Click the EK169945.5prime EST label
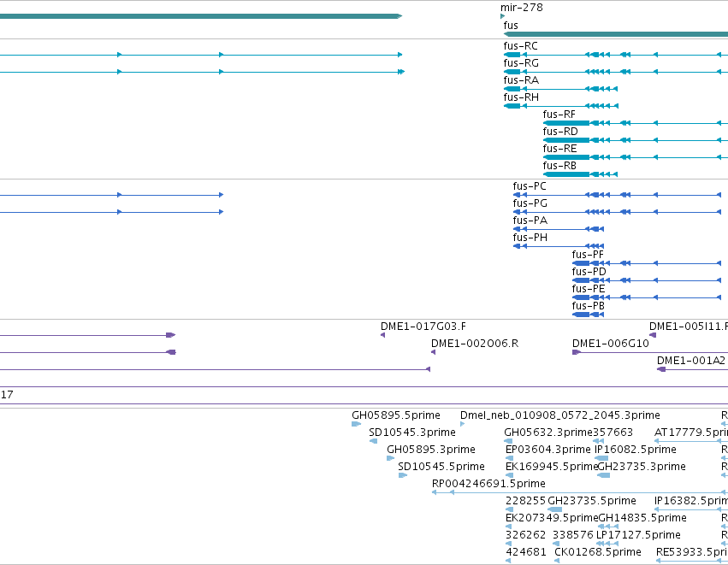The width and height of the screenshot is (728, 565). coord(552,467)
